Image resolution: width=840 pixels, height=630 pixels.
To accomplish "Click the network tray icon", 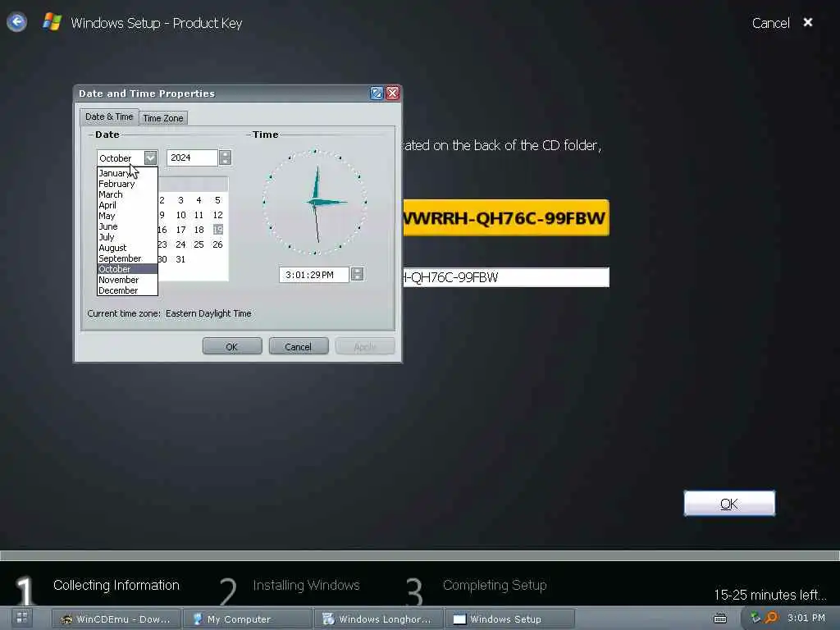I will (x=756, y=618).
